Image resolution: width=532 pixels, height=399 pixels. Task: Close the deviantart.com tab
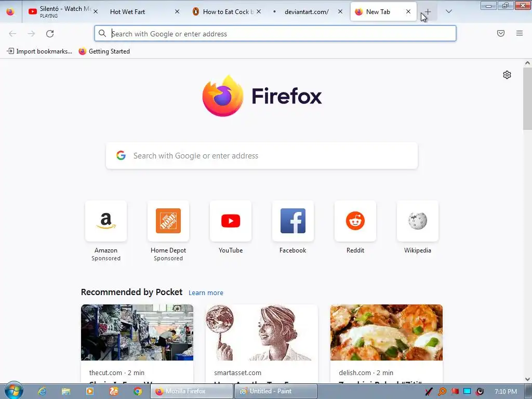(340, 11)
